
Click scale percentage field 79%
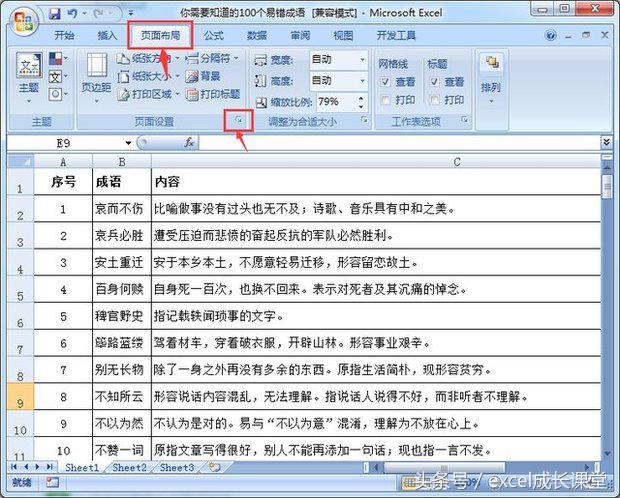pyautogui.click(x=335, y=102)
